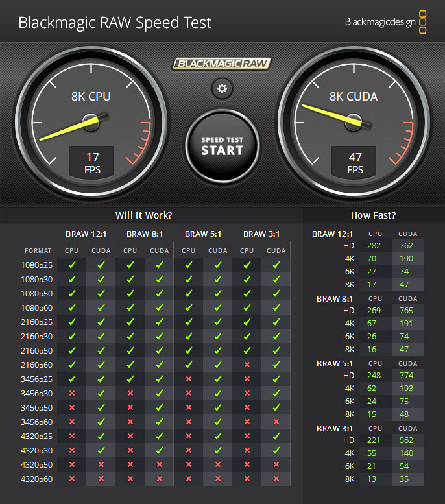Click 3456p60 BRAW 3:1 CUDA red cross
445x504 pixels.
[276, 422]
